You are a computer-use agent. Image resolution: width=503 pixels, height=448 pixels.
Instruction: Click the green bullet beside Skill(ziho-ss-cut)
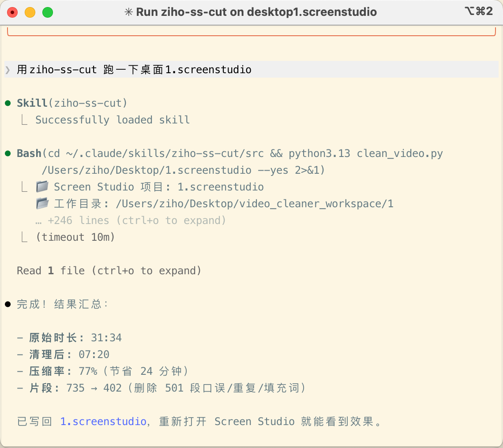pyautogui.click(x=8, y=104)
